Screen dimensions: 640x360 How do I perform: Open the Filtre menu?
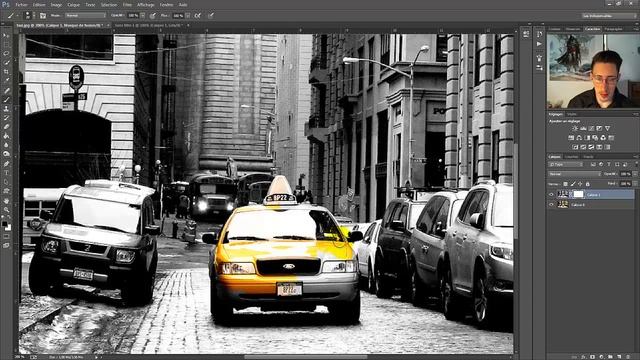pos(127,5)
